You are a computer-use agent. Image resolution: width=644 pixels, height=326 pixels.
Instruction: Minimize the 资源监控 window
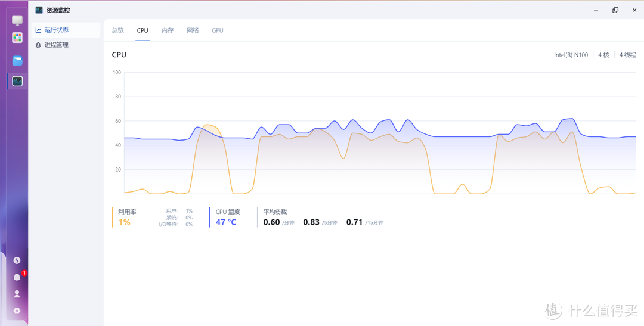coord(596,10)
